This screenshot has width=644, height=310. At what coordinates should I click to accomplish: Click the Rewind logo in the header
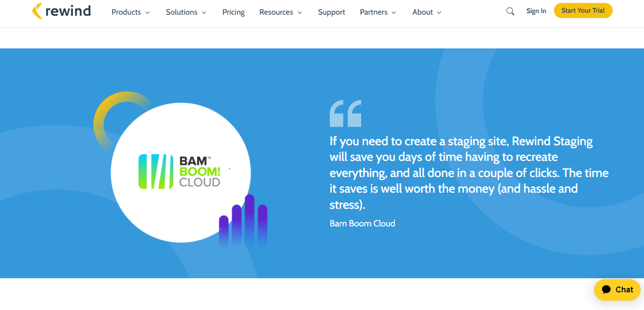coord(62,11)
